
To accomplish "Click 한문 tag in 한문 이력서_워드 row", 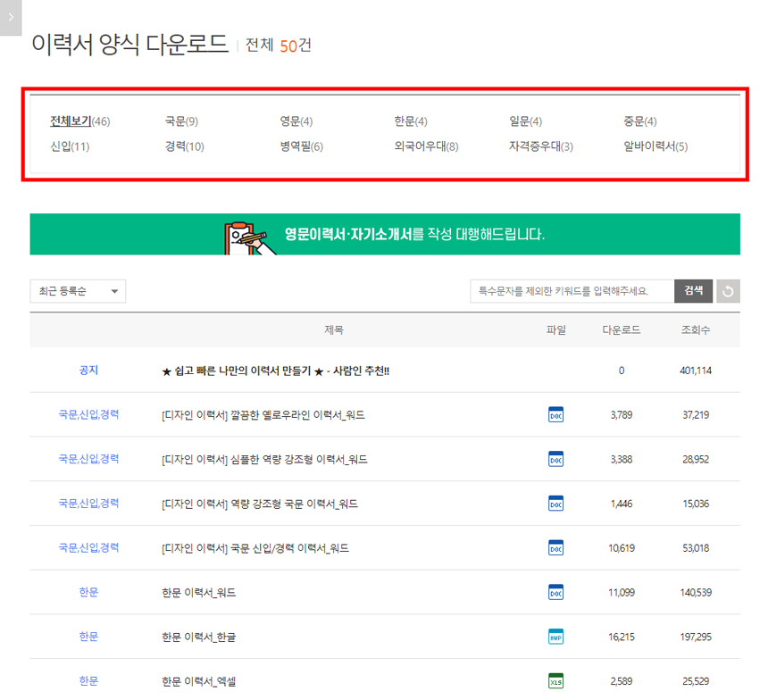I will [x=88, y=592].
